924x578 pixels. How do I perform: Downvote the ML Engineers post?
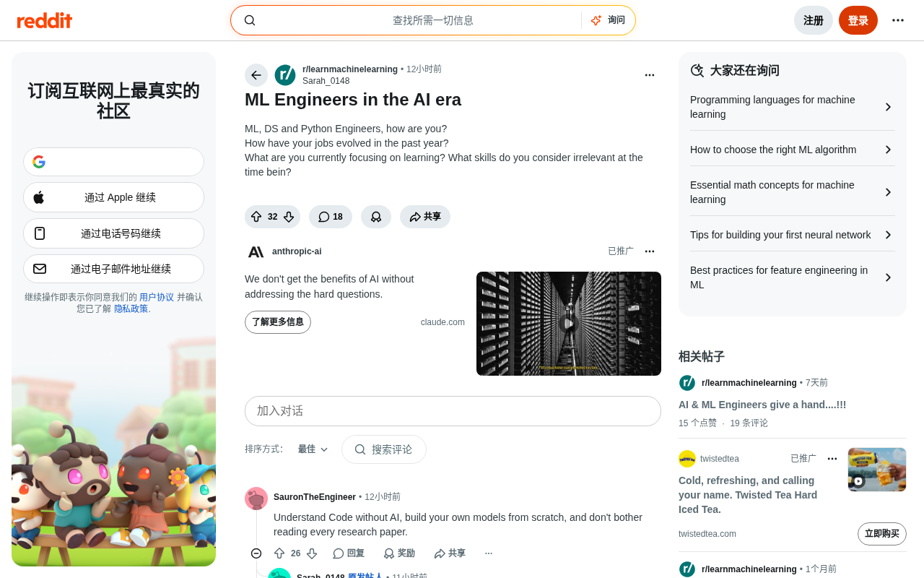(x=289, y=217)
